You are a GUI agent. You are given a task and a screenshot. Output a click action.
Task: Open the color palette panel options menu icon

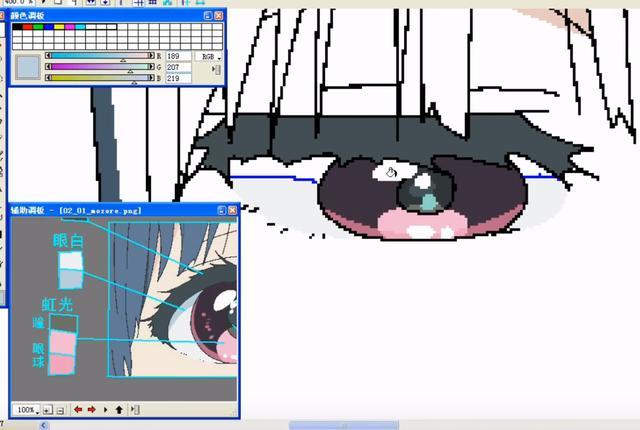[x=217, y=70]
